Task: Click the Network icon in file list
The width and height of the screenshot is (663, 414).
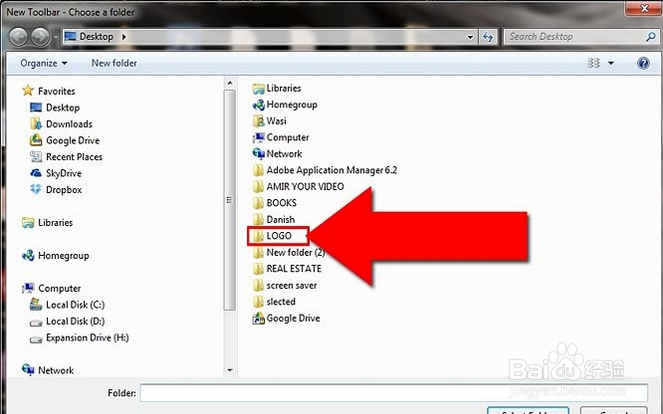Action: click(x=258, y=154)
